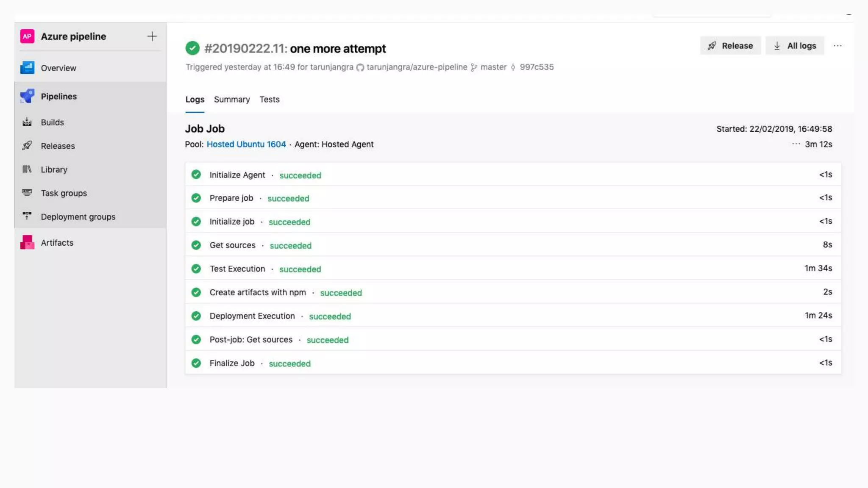The width and height of the screenshot is (868, 488).
Task: Open the ellipsis menu beside 3m 12s
Action: tap(796, 144)
